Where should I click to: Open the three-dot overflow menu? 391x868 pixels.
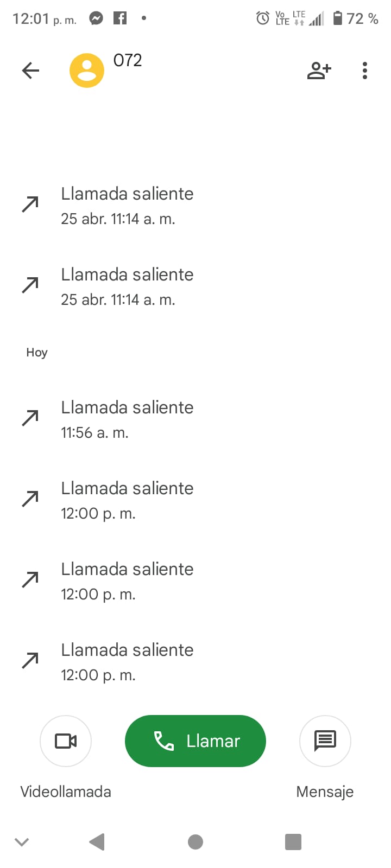(365, 71)
